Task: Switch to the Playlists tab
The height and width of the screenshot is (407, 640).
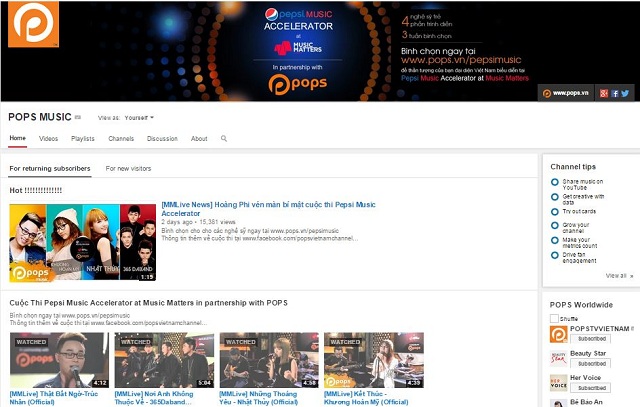Action: click(82, 138)
